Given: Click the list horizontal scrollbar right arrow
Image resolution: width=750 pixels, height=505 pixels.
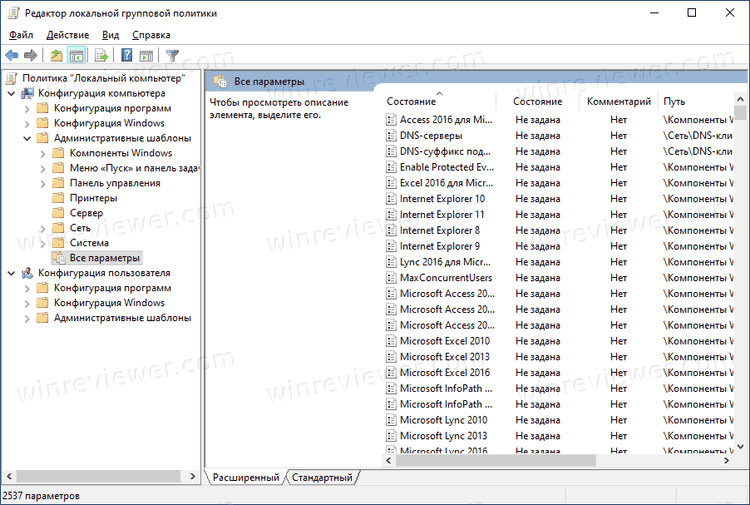Looking at the screenshot, I should 727,461.
